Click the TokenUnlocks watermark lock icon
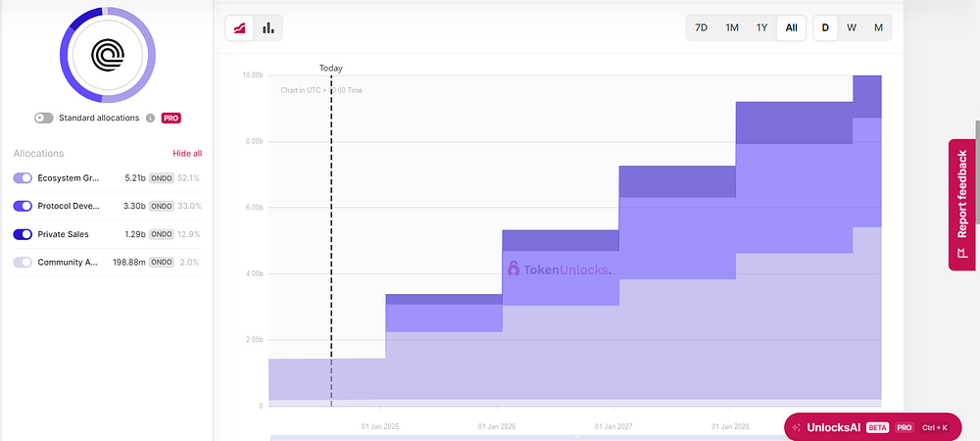 [514, 269]
